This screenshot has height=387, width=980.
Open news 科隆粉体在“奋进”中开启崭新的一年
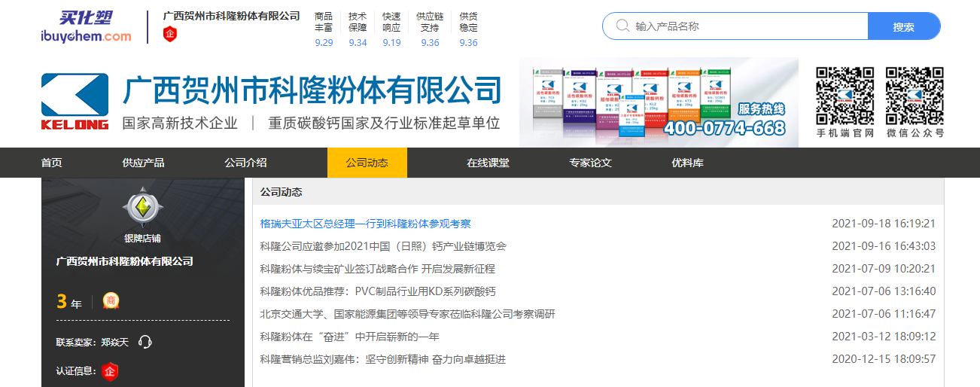point(349,337)
